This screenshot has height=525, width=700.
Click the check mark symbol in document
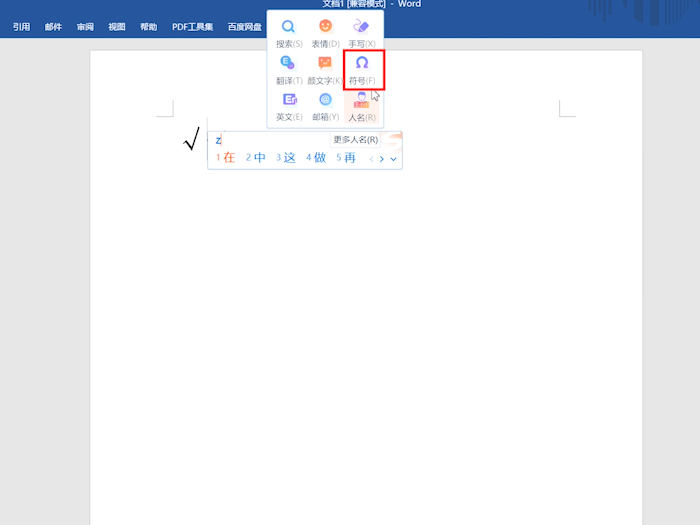coord(192,139)
